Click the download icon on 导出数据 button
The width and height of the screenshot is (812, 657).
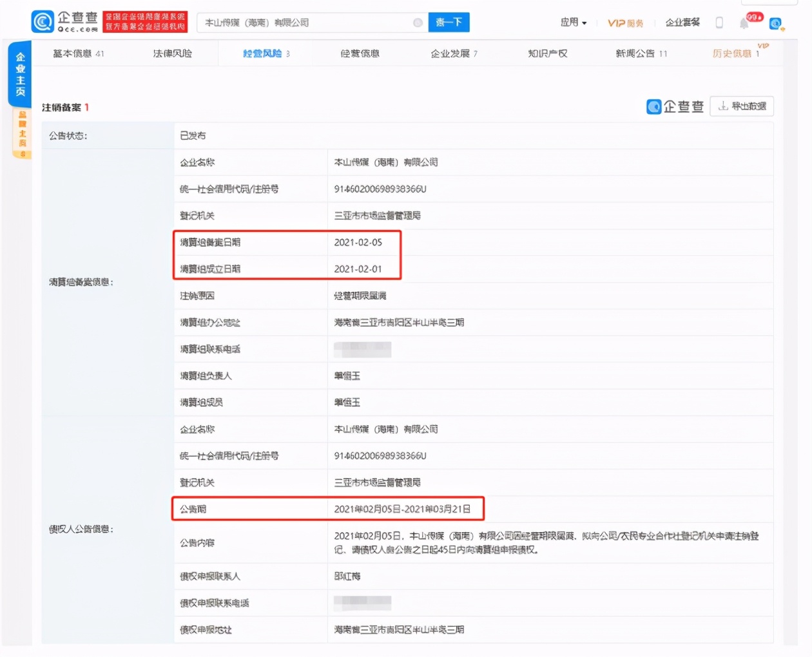[x=724, y=106]
